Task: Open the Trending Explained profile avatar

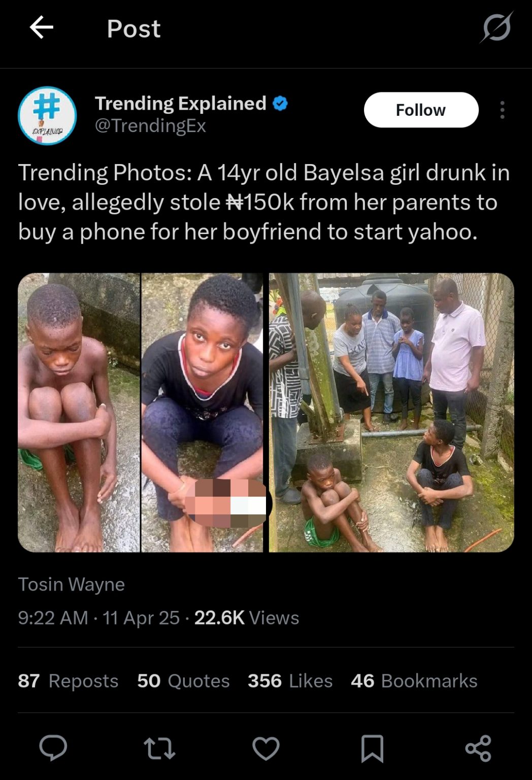Action: click(47, 115)
